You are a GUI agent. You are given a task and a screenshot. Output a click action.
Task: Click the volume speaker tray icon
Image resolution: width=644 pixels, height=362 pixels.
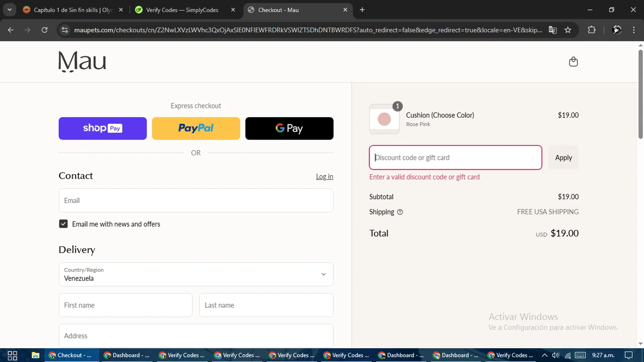(x=556, y=355)
